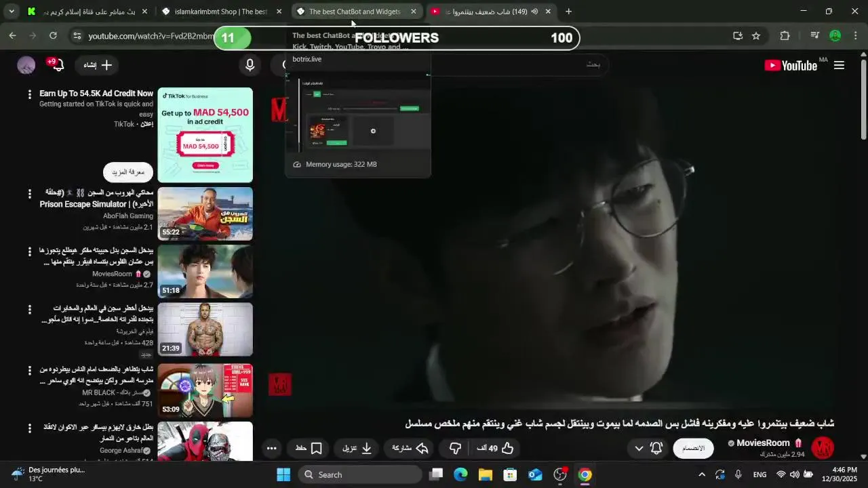868x488 pixels.
Task: Open options for TikTok ad credit ad
Action: [x=29, y=94]
